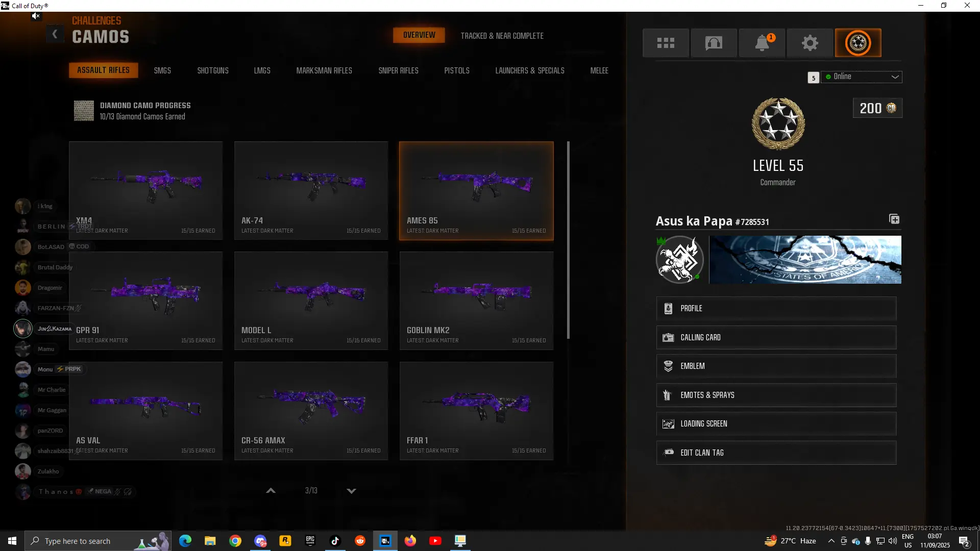Open the Calling Card button
Viewport: 980px width, 551px height.
click(776, 338)
